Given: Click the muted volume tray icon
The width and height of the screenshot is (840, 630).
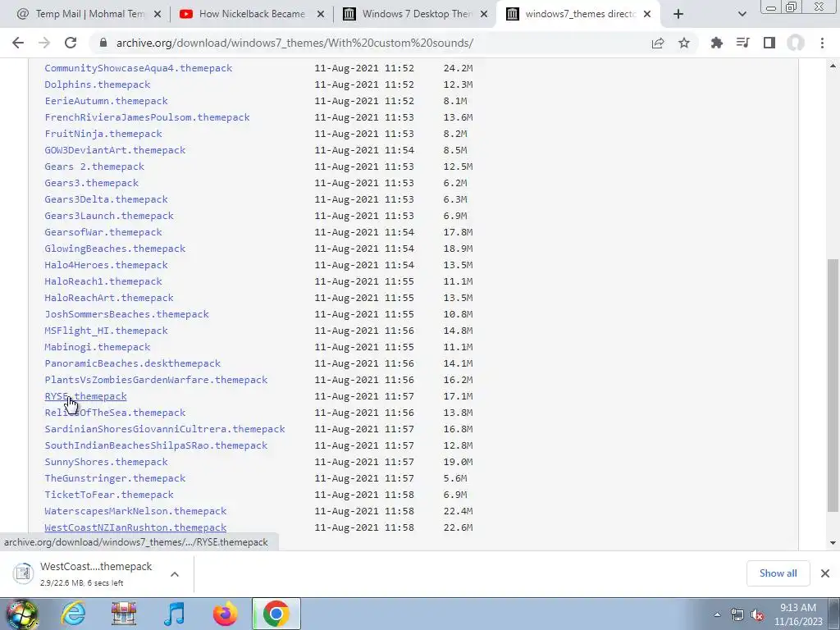Looking at the screenshot, I should tap(757, 615).
